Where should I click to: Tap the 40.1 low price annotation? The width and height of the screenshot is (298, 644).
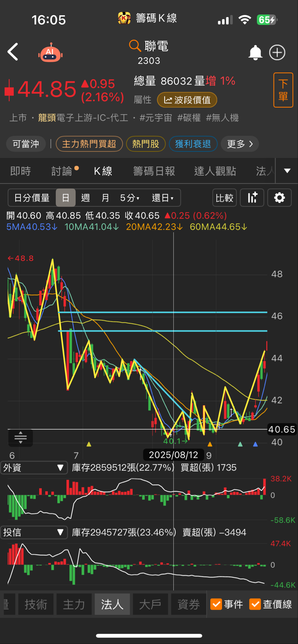176,441
